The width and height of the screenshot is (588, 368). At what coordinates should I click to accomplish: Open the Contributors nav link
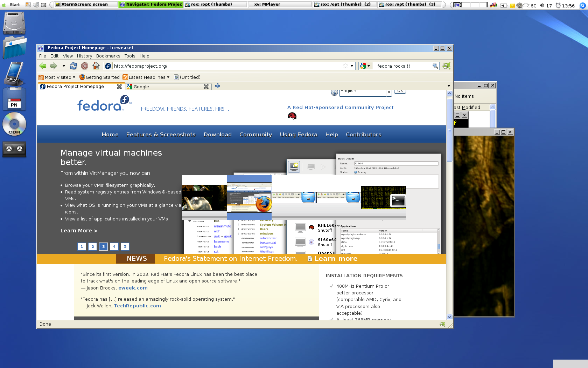[x=363, y=135]
